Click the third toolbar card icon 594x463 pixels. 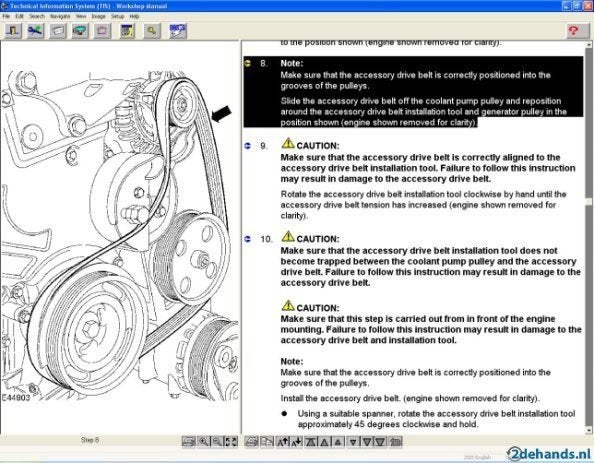[58, 31]
